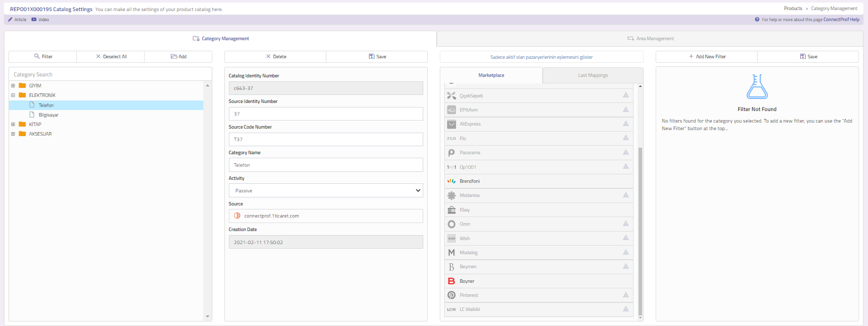Open the Last Mappings tab
The image size is (868, 326).
point(592,75)
